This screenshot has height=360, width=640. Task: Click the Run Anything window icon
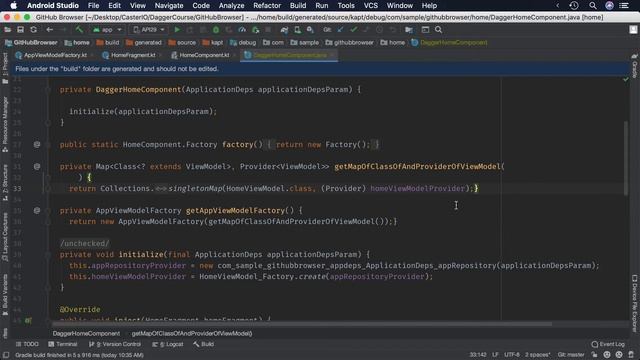pos(425,30)
